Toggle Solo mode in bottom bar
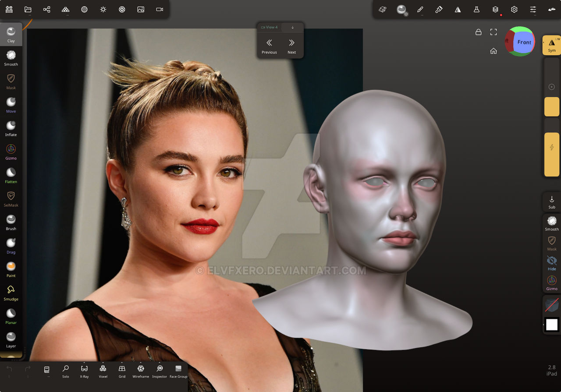Image resolution: width=561 pixels, height=392 pixels. (x=65, y=371)
